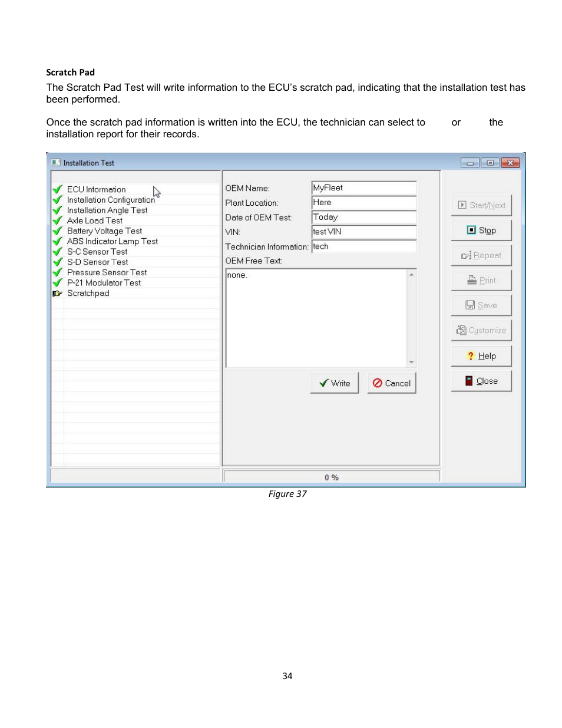Image resolution: width=562 pixels, height=728 pixels.
Task: Click the pointing hand icon beside Scratchpad
Action: coord(57,293)
